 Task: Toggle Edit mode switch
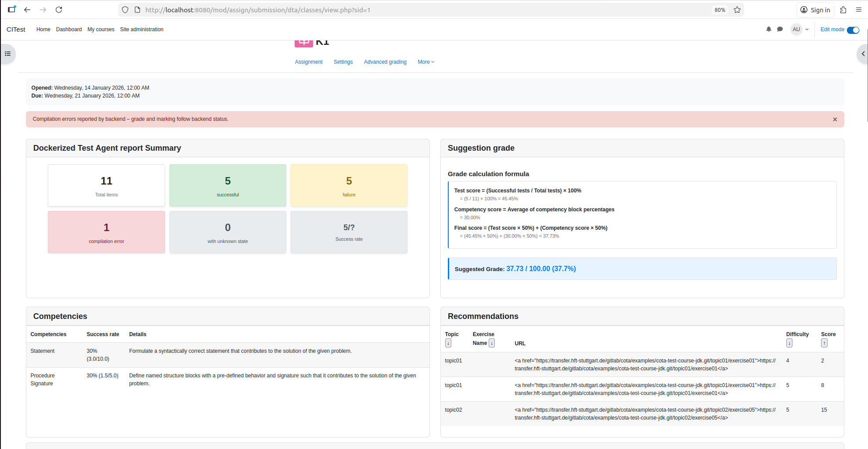pyautogui.click(x=853, y=30)
